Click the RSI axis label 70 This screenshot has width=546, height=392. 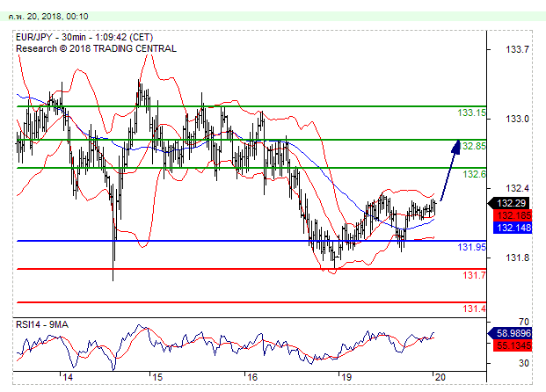524,322
